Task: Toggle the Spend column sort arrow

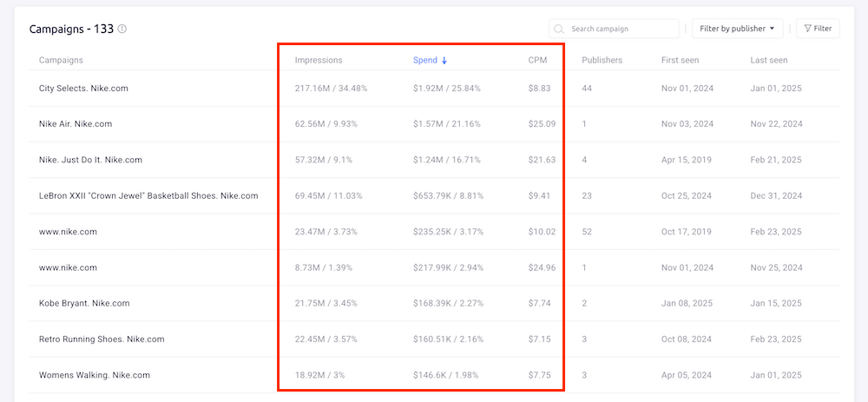Action: [x=445, y=61]
